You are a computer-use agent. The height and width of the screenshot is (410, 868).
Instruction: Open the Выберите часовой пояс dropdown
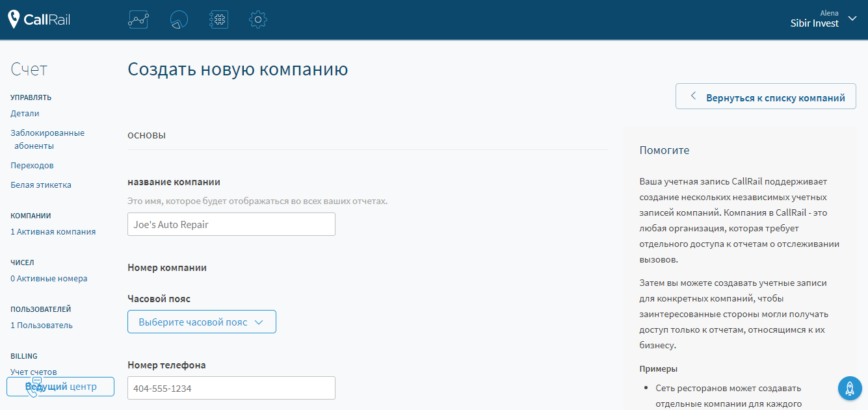coord(202,321)
